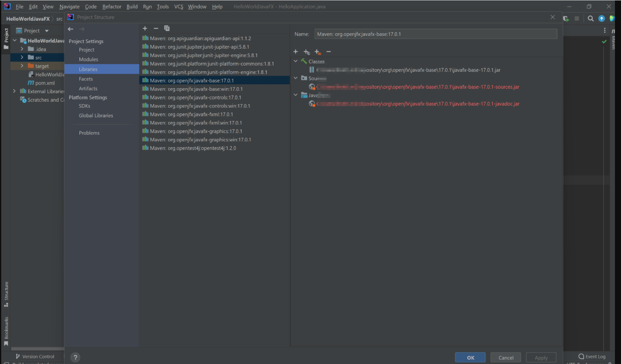
Task: Click the library Name input field
Action: pyautogui.click(x=435, y=34)
